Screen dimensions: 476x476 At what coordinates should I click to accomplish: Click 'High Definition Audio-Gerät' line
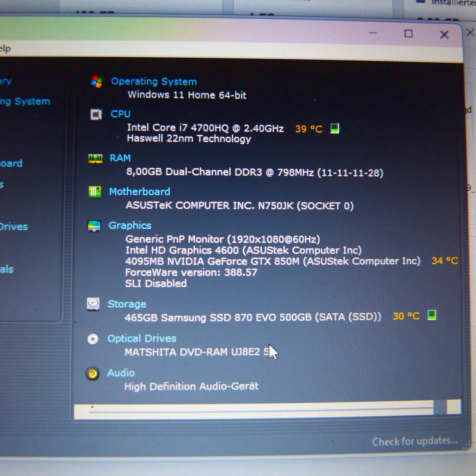coord(191,386)
